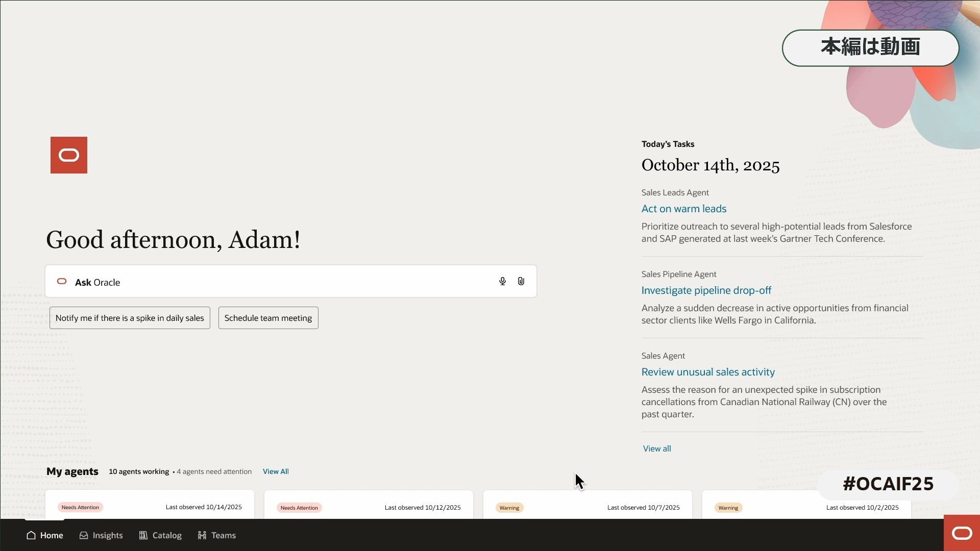
Task: Click the small Oracle icon in search field
Action: click(x=62, y=281)
